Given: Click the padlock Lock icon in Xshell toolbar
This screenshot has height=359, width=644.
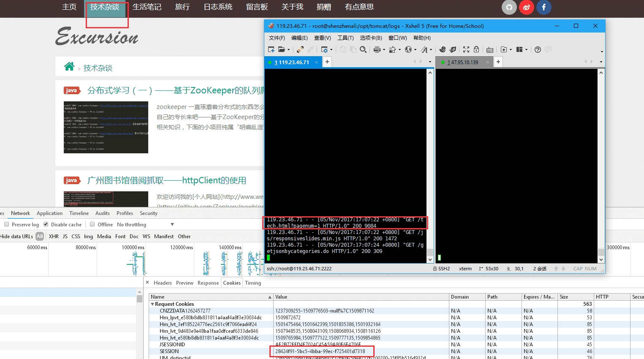Looking at the screenshot, I should [476, 49].
